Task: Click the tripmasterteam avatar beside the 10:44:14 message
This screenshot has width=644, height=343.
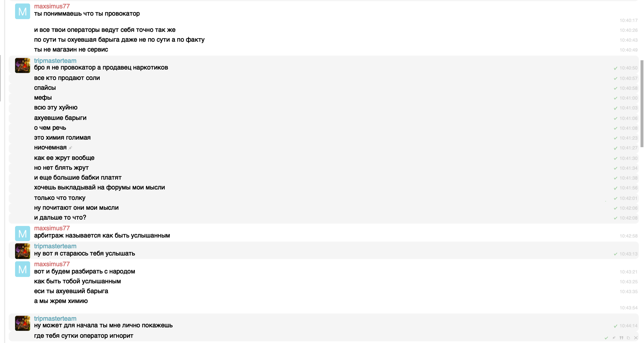Action: [x=23, y=323]
